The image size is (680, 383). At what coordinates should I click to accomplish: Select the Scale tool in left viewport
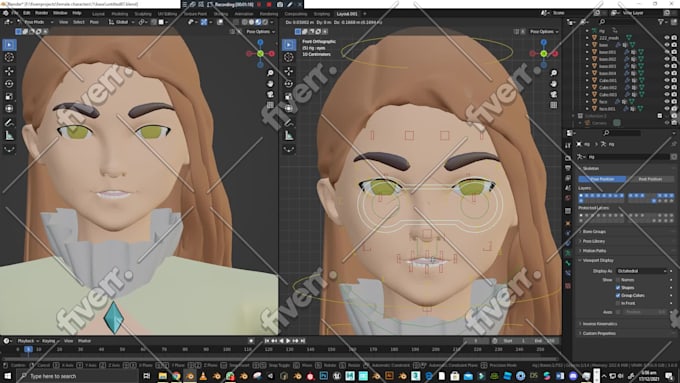click(x=9, y=96)
